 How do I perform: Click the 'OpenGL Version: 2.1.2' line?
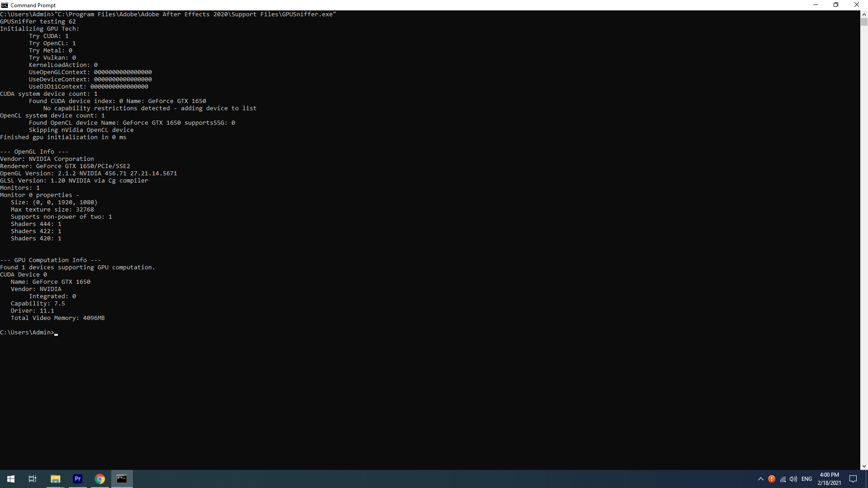89,174
